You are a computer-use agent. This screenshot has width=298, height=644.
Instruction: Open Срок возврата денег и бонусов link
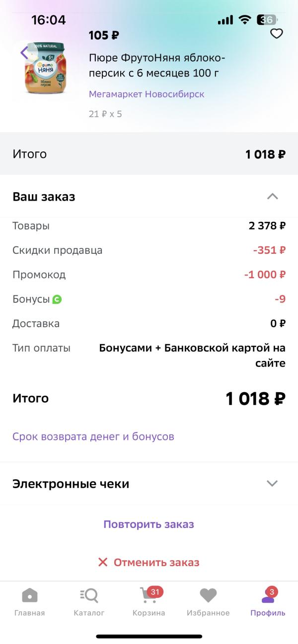coord(93,437)
